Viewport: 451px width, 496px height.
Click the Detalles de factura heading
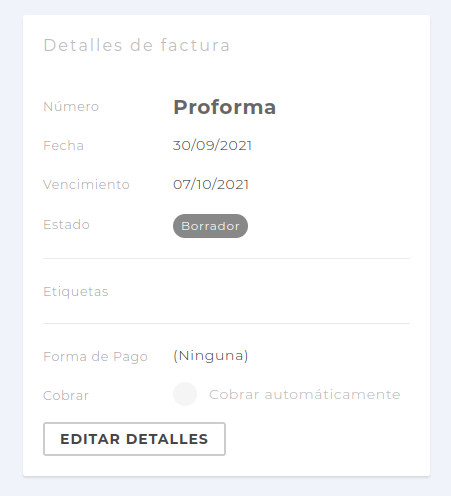[137, 45]
